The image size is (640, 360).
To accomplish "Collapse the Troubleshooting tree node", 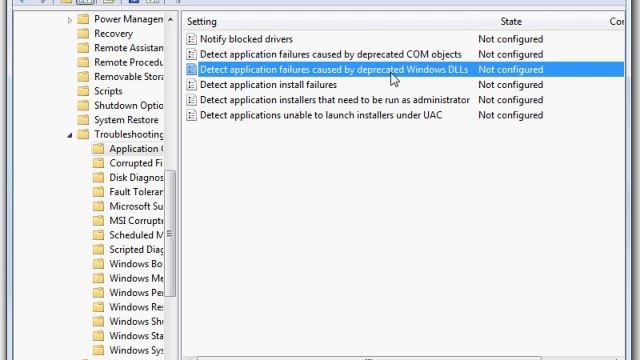I will tap(70, 135).
